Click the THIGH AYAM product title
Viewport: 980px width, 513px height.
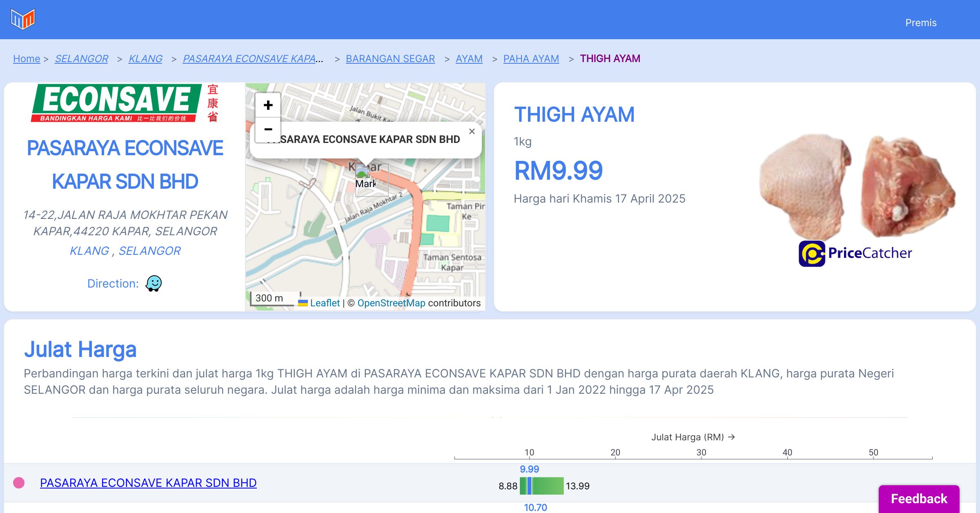click(574, 115)
